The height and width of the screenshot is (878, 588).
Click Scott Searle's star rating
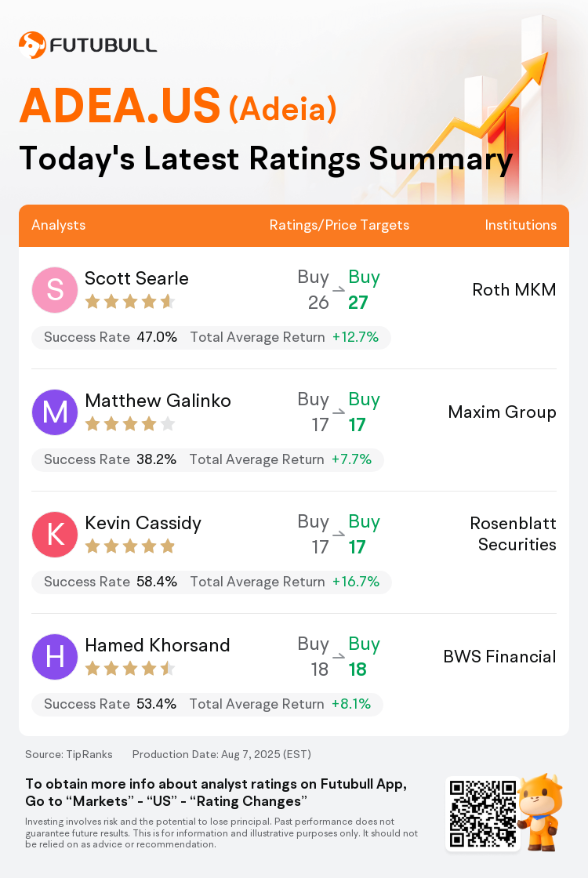(130, 303)
